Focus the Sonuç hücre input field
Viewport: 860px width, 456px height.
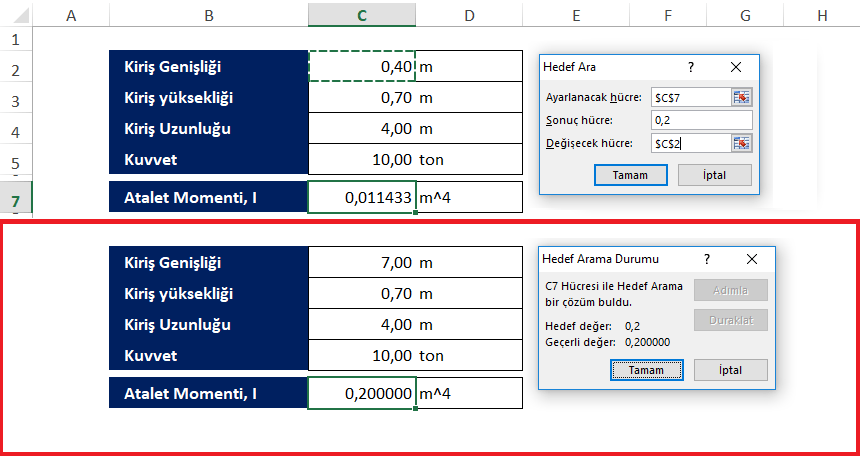(699, 120)
